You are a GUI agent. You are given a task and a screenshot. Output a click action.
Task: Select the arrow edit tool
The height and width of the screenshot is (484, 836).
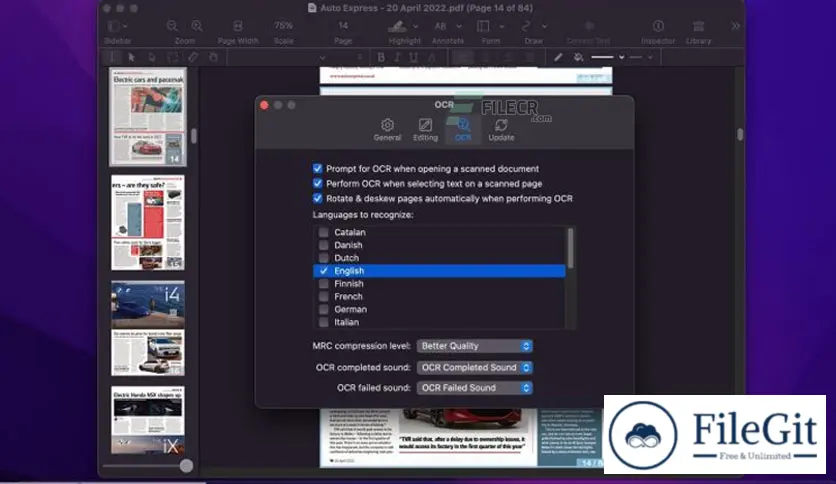pyautogui.click(x=131, y=57)
